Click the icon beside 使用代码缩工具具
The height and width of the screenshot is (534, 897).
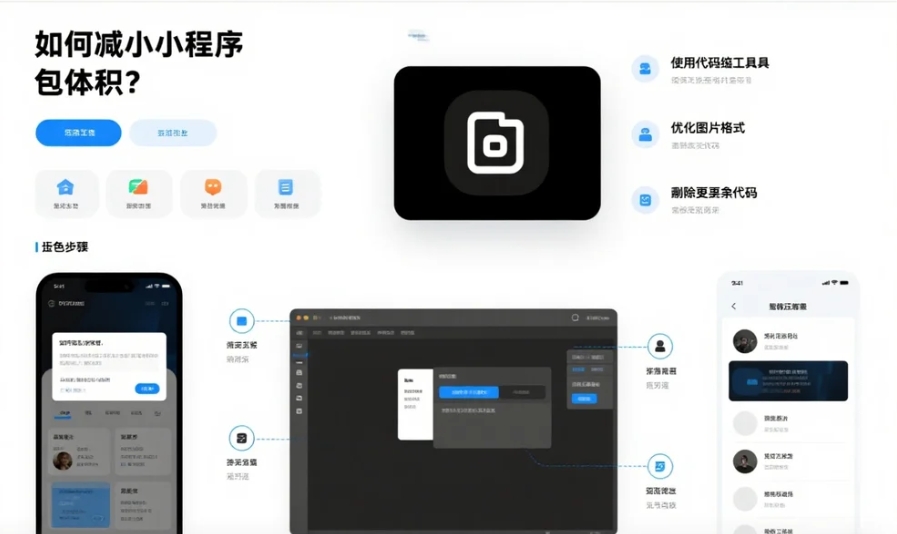(x=646, y=68)
